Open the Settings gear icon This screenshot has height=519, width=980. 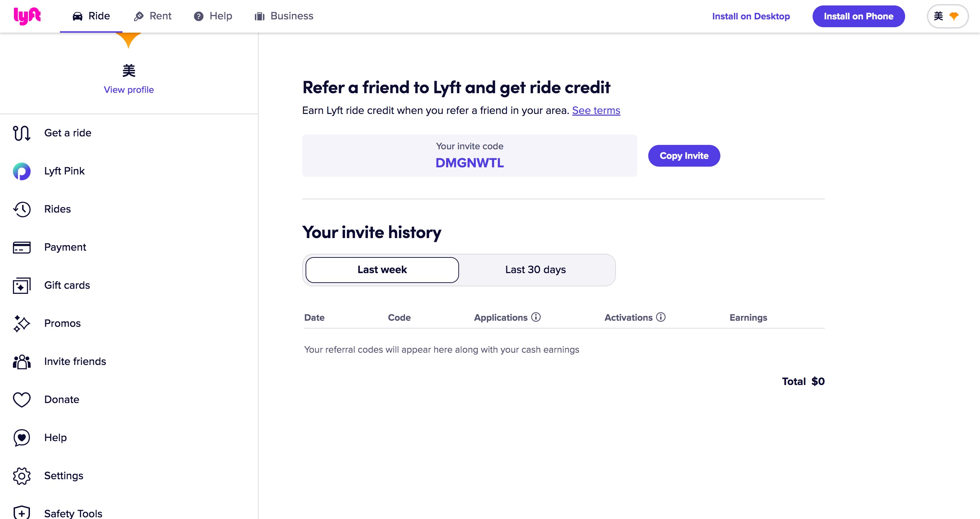(x=22, y=476)
